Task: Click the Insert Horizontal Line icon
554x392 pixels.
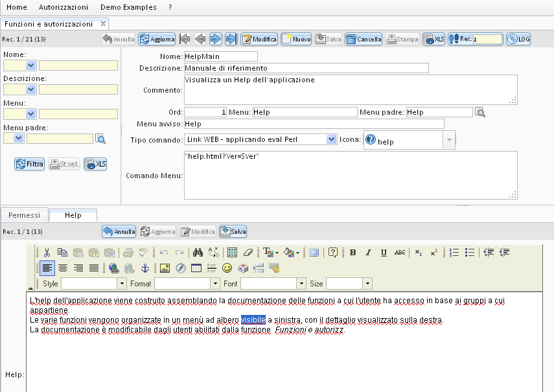Action: coord(212,268)
